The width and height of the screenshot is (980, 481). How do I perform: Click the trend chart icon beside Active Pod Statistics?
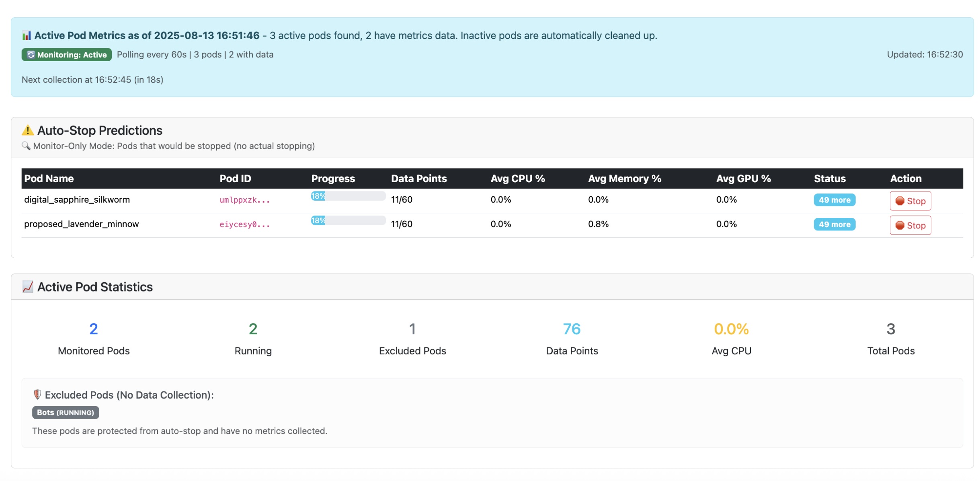28,287
